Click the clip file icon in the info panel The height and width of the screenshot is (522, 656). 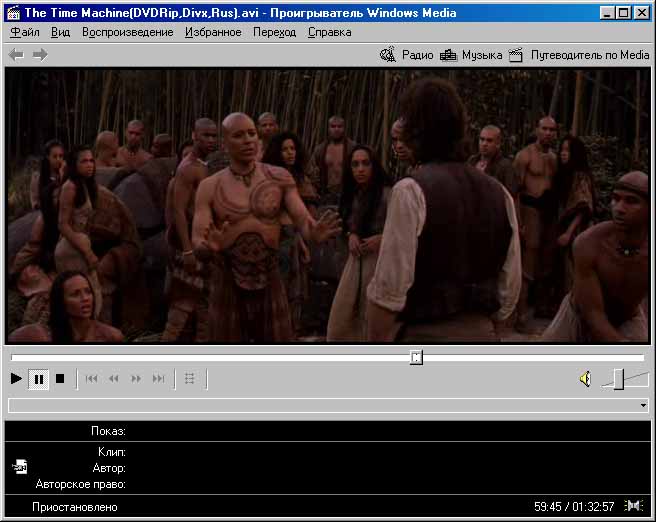coord(20,466)
